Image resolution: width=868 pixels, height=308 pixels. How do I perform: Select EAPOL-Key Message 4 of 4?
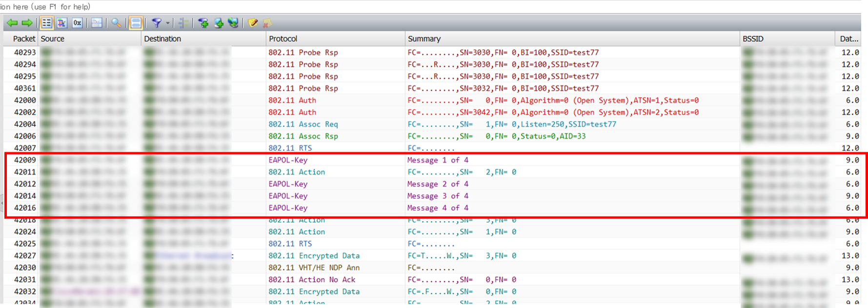(432, 208)
